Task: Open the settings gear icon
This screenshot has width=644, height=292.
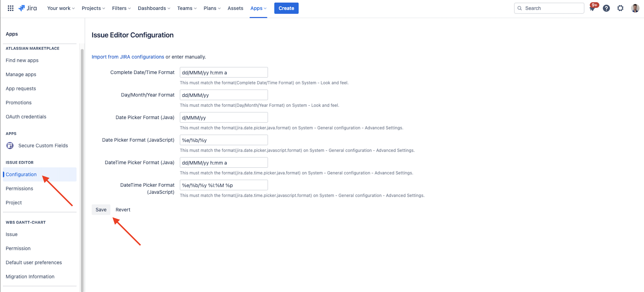Action: click(620, 8)
